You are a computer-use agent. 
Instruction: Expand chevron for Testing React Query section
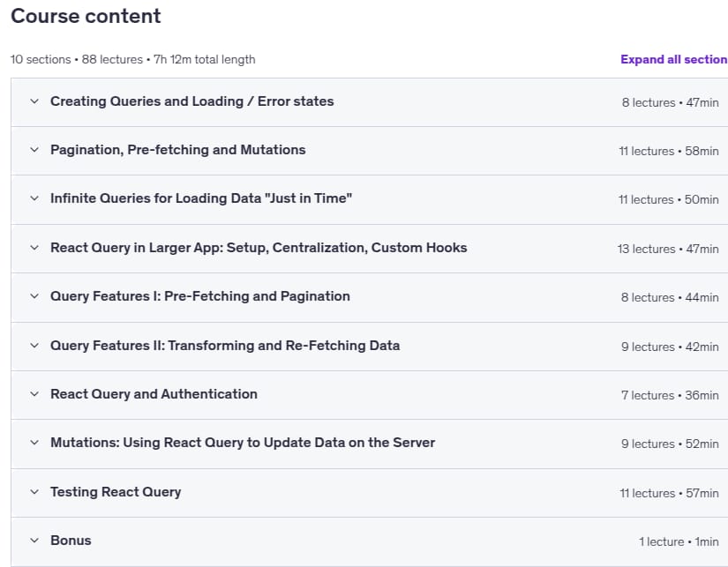[34, 492]
